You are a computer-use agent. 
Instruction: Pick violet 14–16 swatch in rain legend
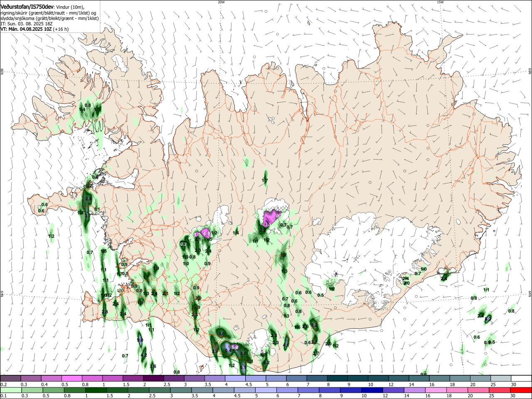coord(415,390)
